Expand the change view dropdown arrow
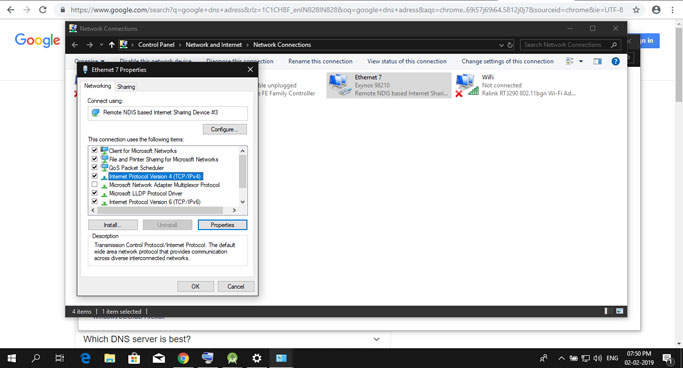 click(x=581, y=61)
